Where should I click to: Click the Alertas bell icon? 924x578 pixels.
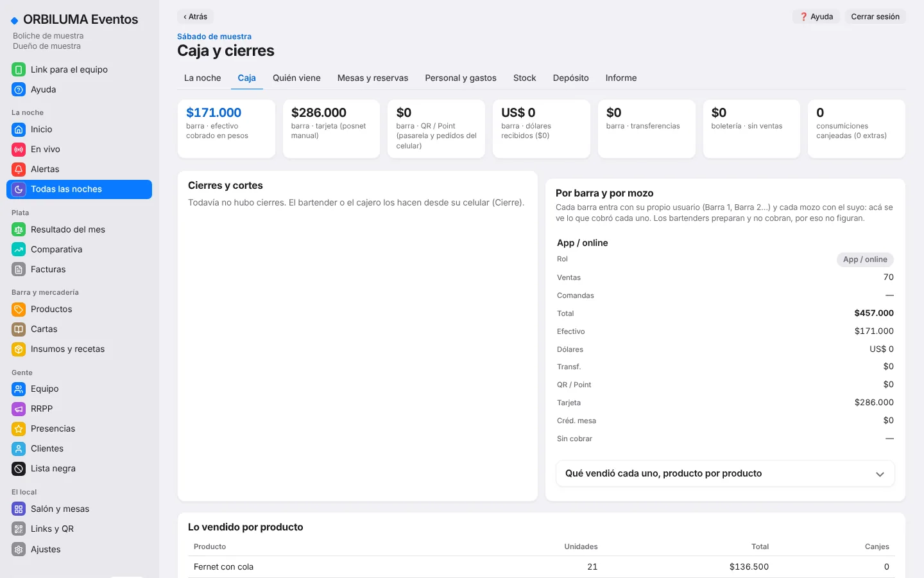click(x=19, y=170)
